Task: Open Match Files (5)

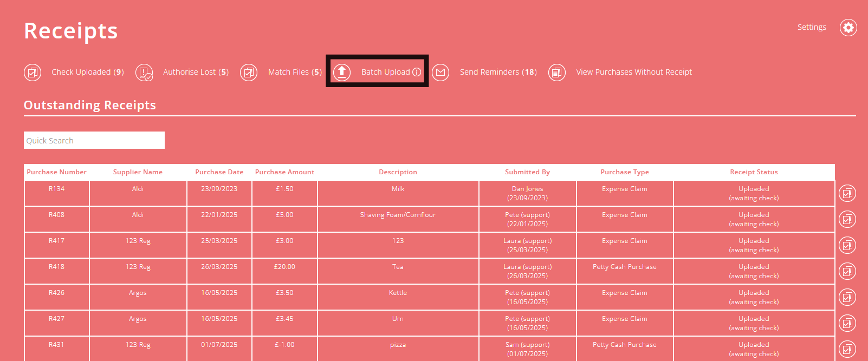Action: [x=295, y=72]
